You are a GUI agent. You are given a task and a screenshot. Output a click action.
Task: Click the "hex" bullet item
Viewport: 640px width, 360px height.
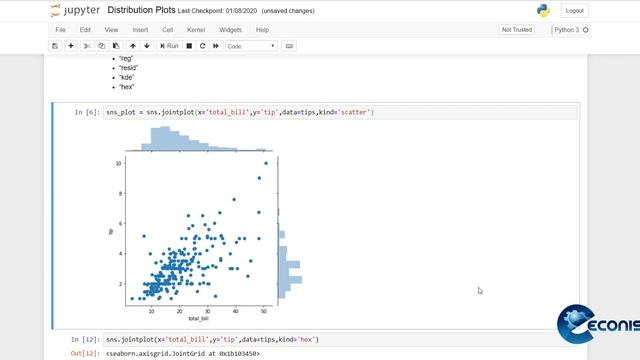click(x=127, y=87)
